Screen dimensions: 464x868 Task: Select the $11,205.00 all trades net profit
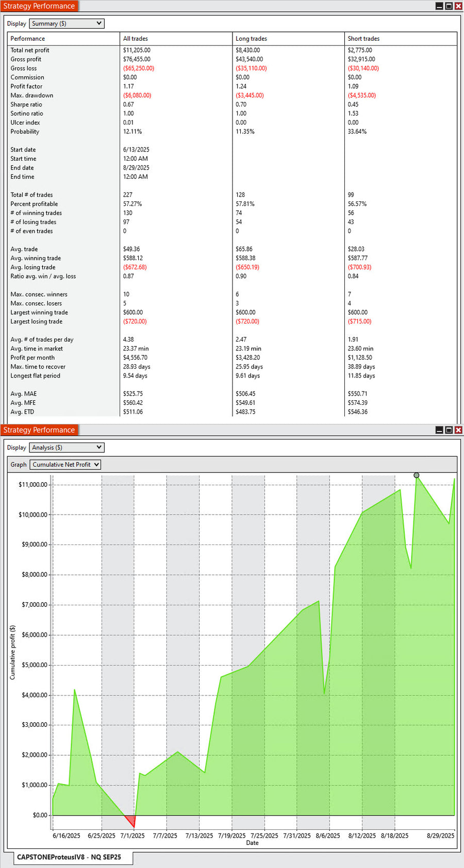coord(137,50)
